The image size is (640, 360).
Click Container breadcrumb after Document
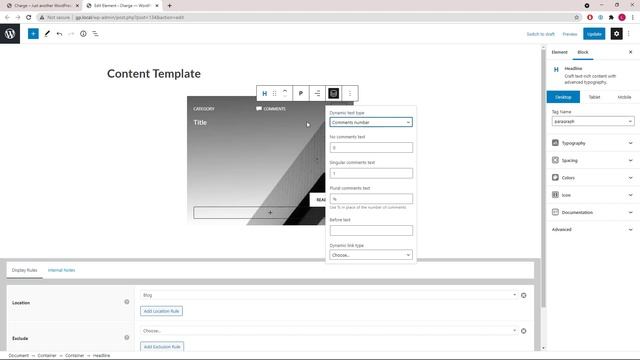coord(47,356)
